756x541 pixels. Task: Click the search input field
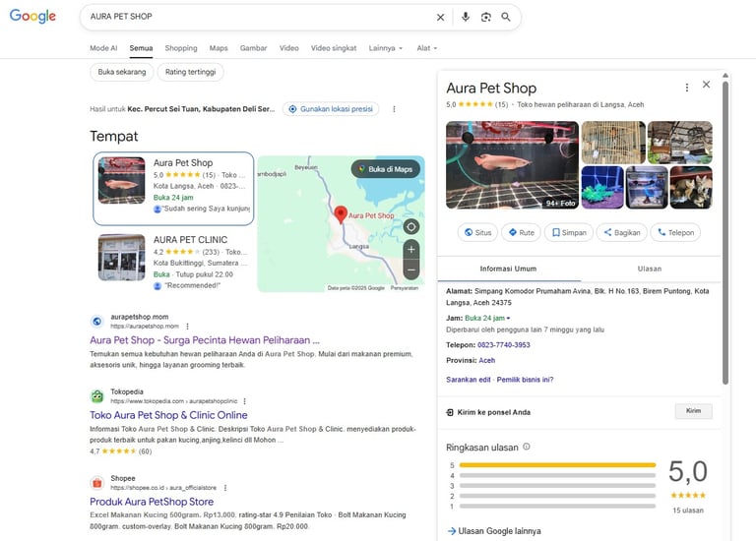point(260,17)
